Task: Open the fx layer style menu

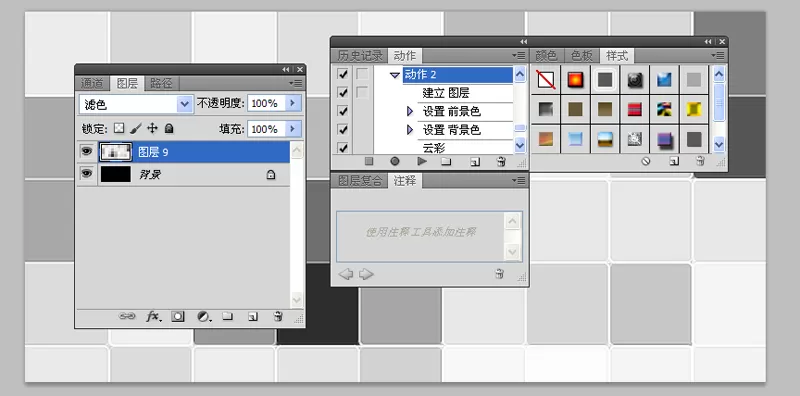Action: click(154, 316)
